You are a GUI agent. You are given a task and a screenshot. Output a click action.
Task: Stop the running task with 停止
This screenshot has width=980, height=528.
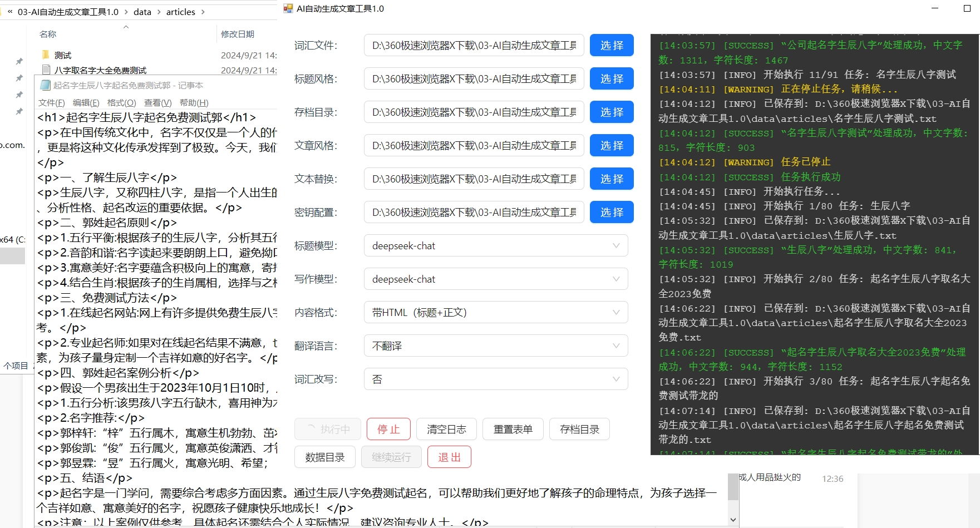(x=388, y=429)
